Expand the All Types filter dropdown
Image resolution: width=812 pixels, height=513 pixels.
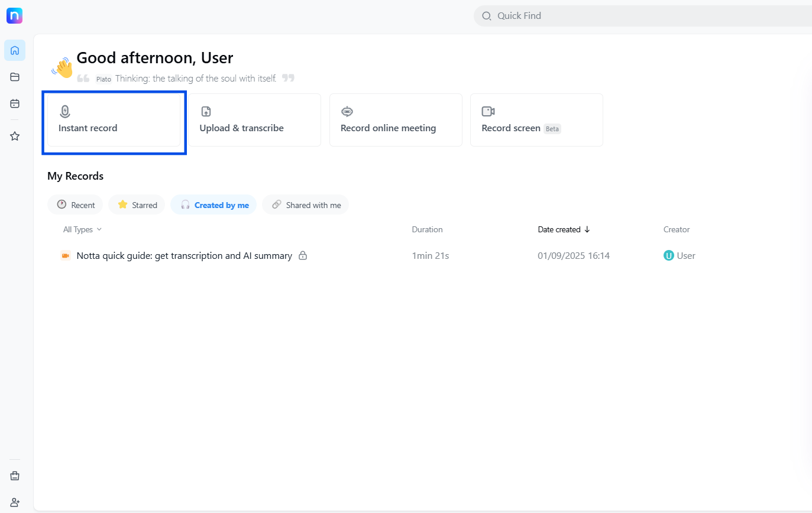coord(83,229)
